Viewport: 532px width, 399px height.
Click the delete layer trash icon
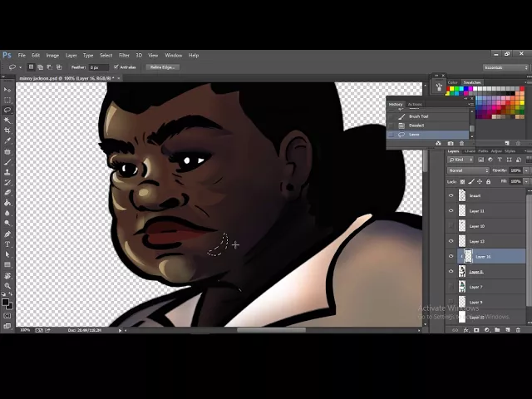(518, 330)
